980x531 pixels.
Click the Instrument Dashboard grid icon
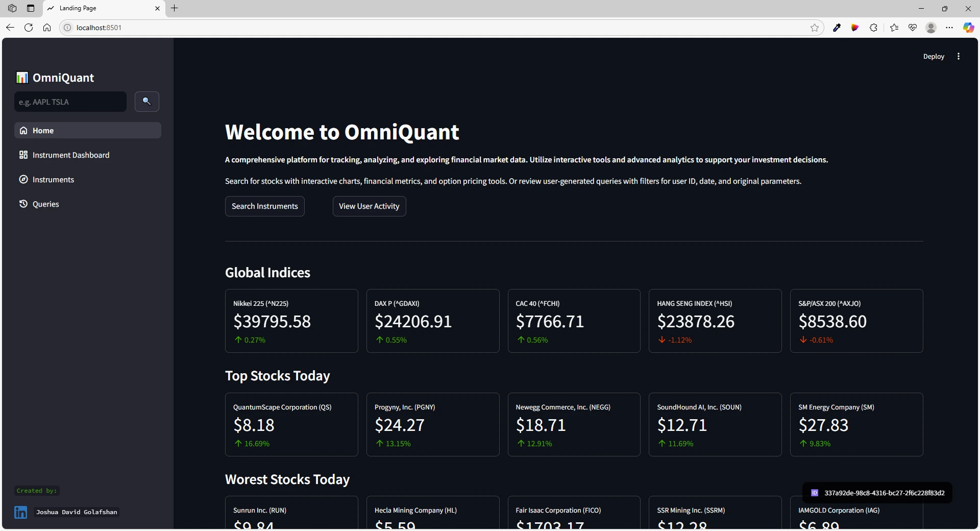click(23, 155)
